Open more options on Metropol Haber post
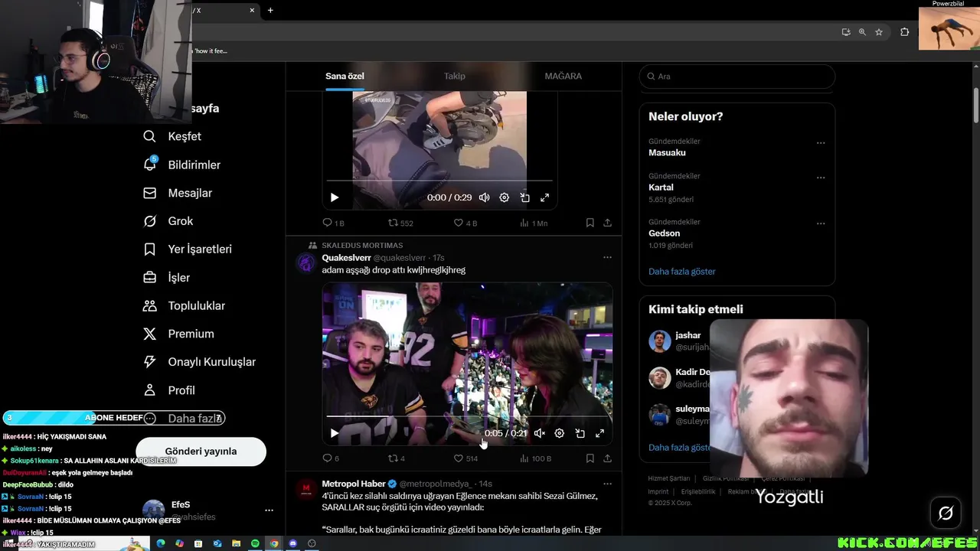980x551 pixels. pyautogui.click(x=607, y=484)
